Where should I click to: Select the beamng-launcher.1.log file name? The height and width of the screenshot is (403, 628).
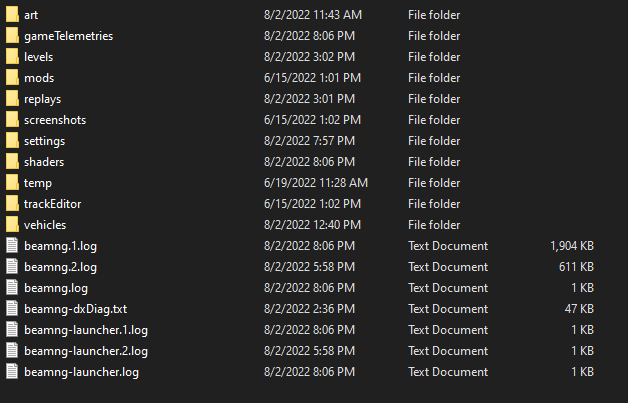pos(86,330)
